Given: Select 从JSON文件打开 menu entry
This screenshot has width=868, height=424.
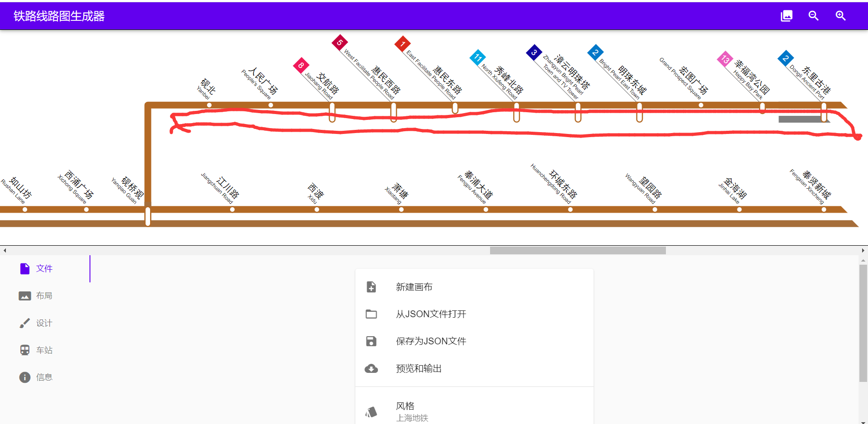Looking at the screenshot, I should pos(430,314).
